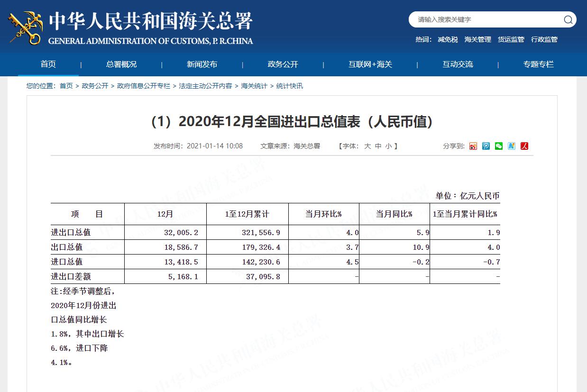Open the 首页 navigation tab
Image resolution: width=587 pixels, height=392 pixels.
(x=48, y=64)
